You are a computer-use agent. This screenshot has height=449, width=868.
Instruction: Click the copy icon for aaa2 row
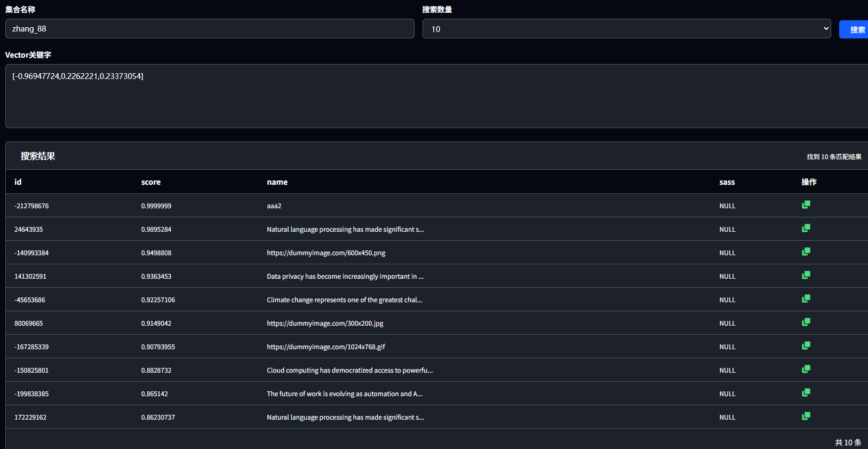(x=806, y=205)
